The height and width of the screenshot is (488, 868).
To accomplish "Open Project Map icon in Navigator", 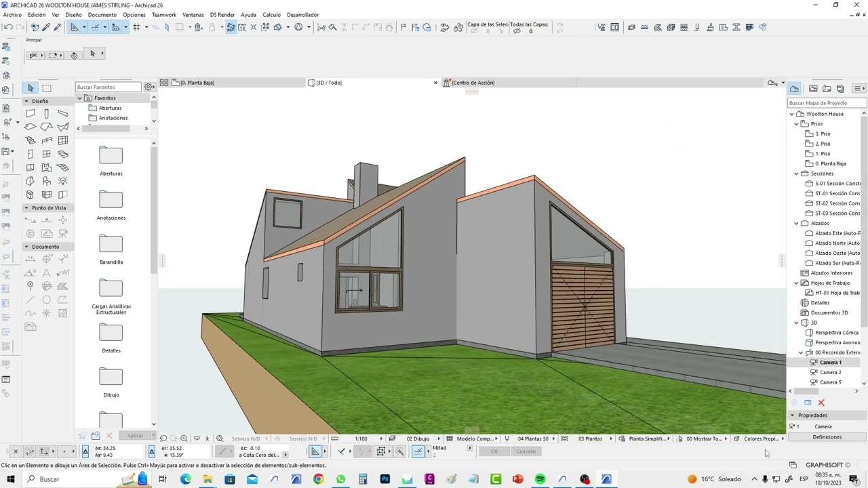I will (x=794, y=89).
